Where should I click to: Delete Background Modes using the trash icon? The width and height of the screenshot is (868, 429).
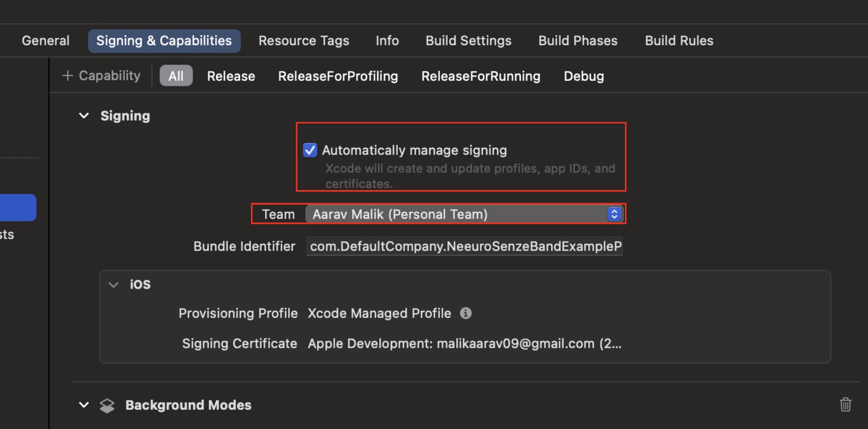pyautogui.click(x=845, y=405)
